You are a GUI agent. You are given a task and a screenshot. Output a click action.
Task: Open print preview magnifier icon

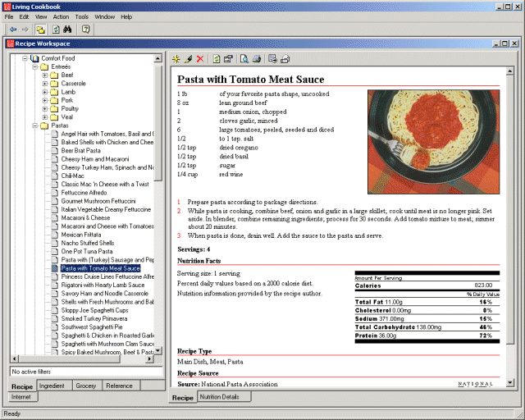point(244,59)
